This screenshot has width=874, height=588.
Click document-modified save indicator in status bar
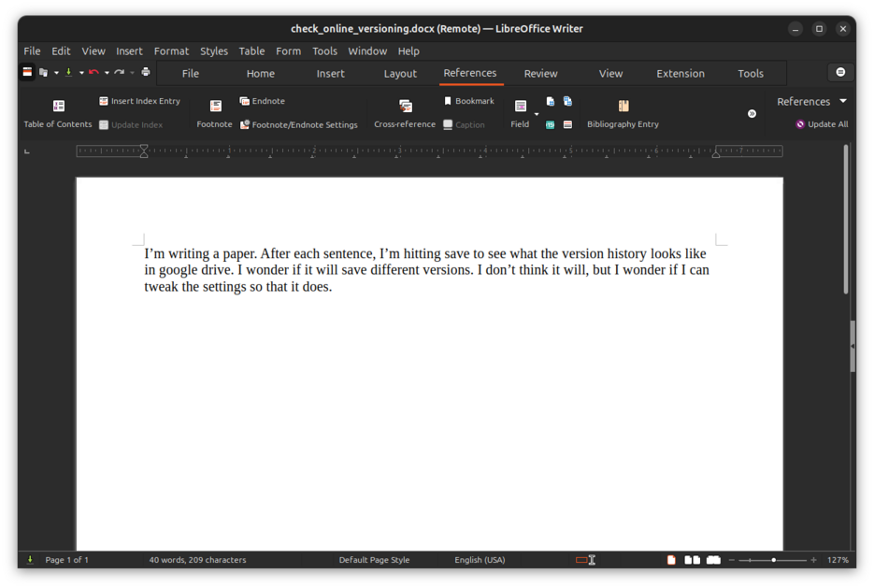(x=30, y=560)
